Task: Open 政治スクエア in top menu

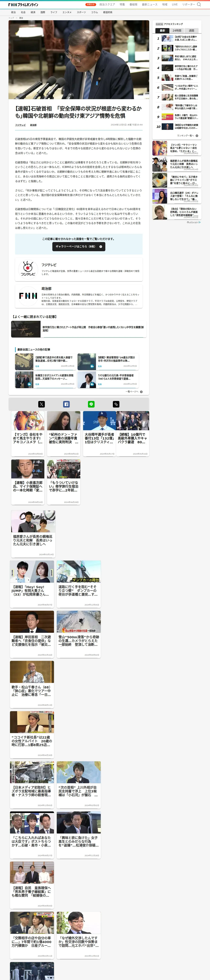Action: [x=107, y=5]
